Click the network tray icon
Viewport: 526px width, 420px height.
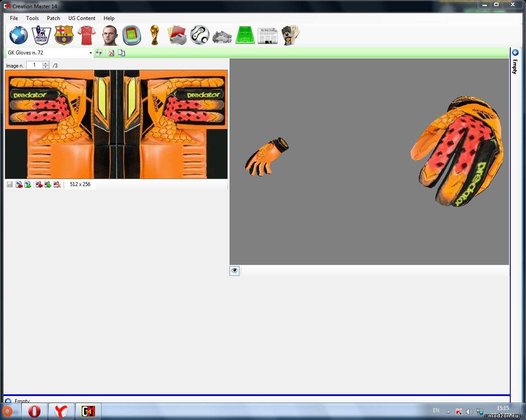tap(480, 411)
